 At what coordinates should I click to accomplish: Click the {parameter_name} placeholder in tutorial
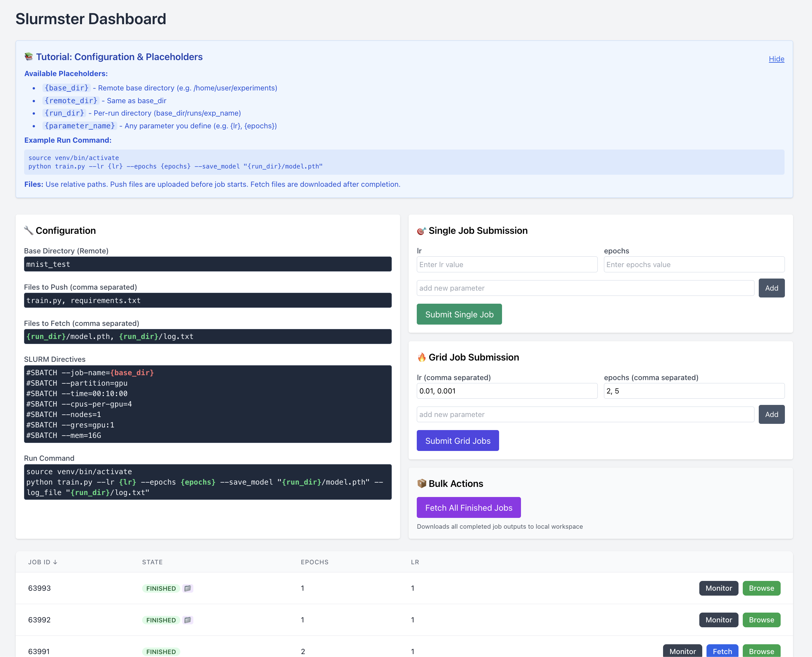79,126
